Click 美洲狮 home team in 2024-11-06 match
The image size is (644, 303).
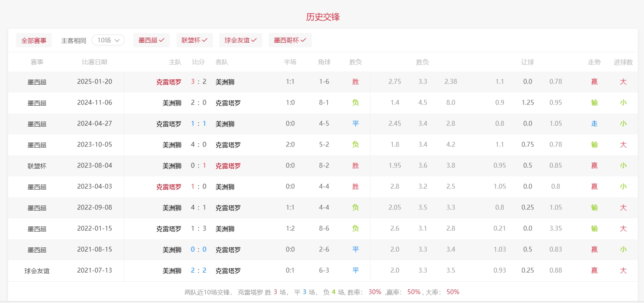click(x=172, y=103)
